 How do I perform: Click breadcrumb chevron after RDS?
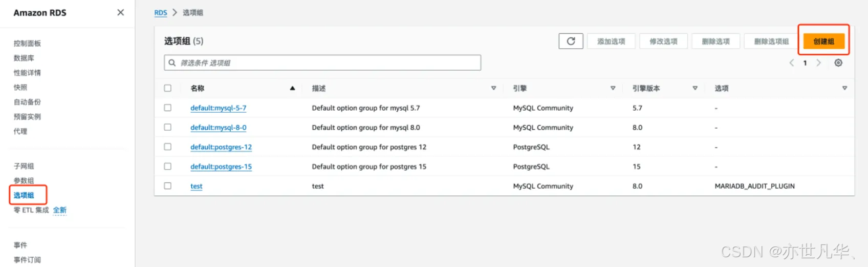[175, 12]
